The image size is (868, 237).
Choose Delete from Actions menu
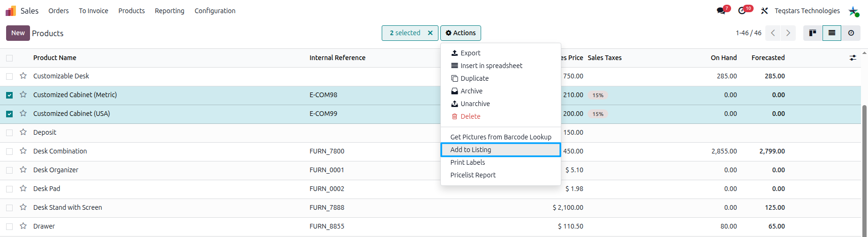point(501,116)
